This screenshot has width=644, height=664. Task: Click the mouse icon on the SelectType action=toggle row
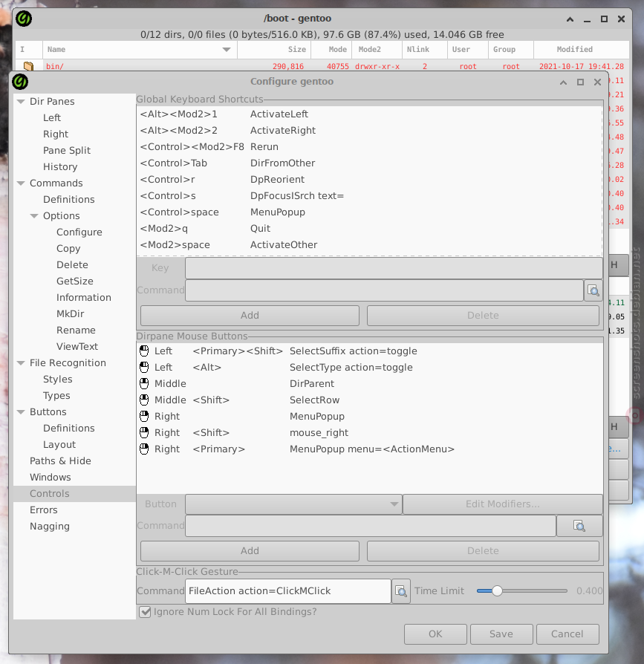[x=144, y=367]
